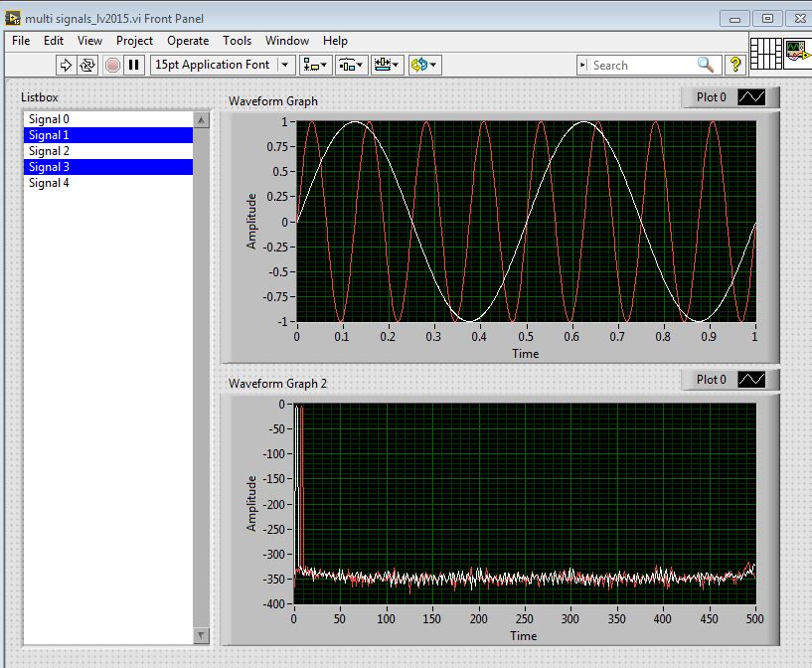Click the Plot 0 label of Waveform Graph 2
The height and width of the screenshot is (668, 812).
(711, 380)
